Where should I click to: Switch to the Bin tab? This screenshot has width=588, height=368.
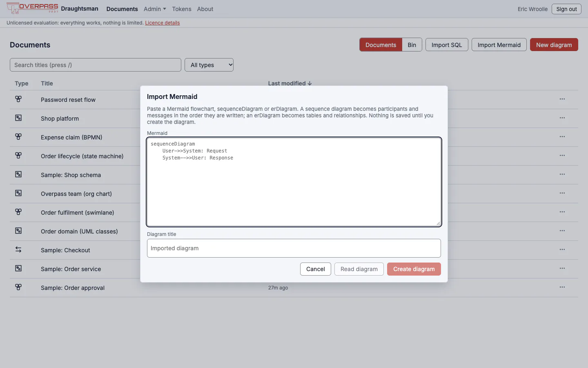click(x=412, y=45)
